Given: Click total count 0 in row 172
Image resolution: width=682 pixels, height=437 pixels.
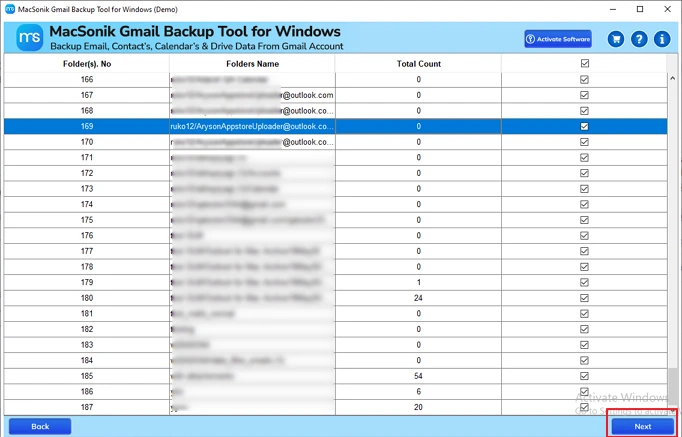Looking at the screenshot, I should tap(418, 173).
